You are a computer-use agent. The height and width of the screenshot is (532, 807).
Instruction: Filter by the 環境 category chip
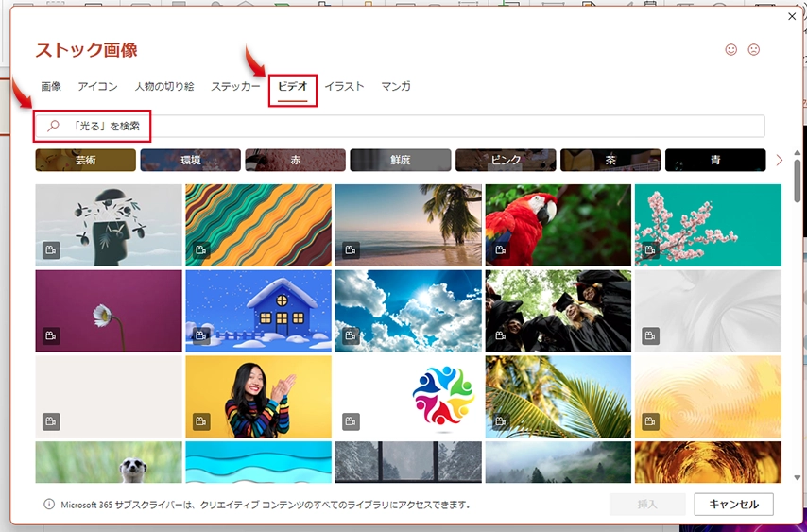pyautogui.click(x=191, y=160)
